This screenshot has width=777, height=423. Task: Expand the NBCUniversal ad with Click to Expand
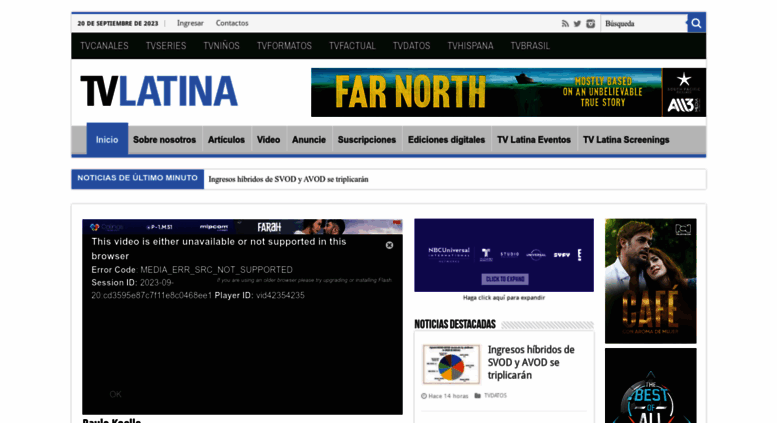[x=505, y=279]
